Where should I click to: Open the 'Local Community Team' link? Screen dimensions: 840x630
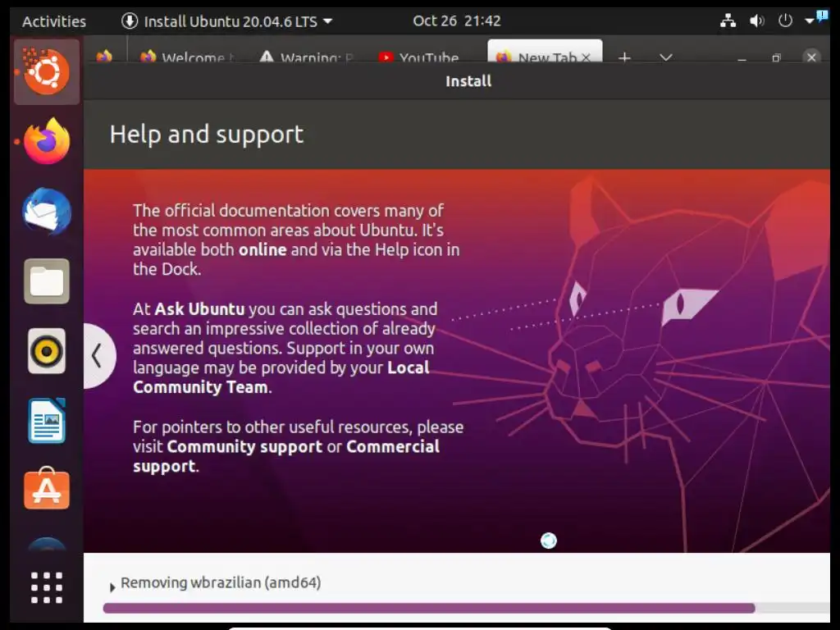point(281,377)
